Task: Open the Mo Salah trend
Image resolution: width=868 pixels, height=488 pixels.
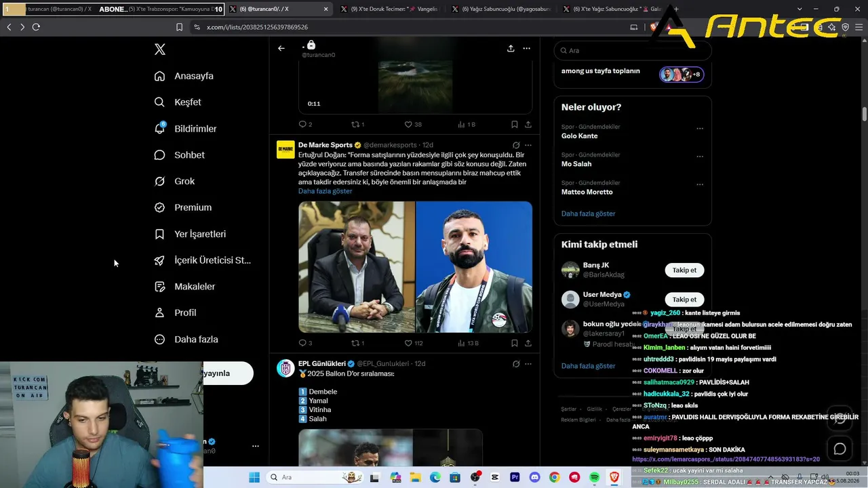Action: 576,164
